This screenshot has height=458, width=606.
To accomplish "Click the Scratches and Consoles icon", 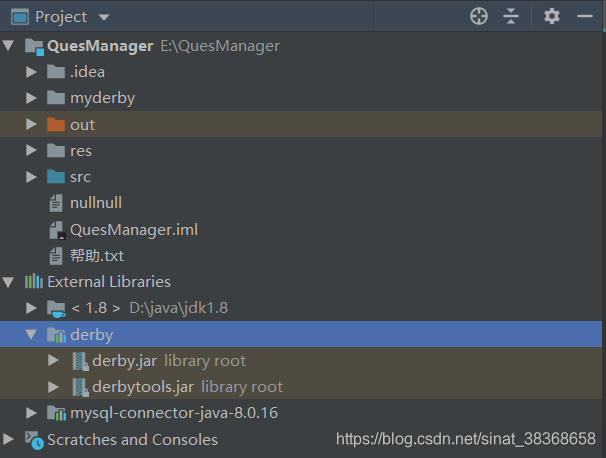I will click(x=34, y=441).
